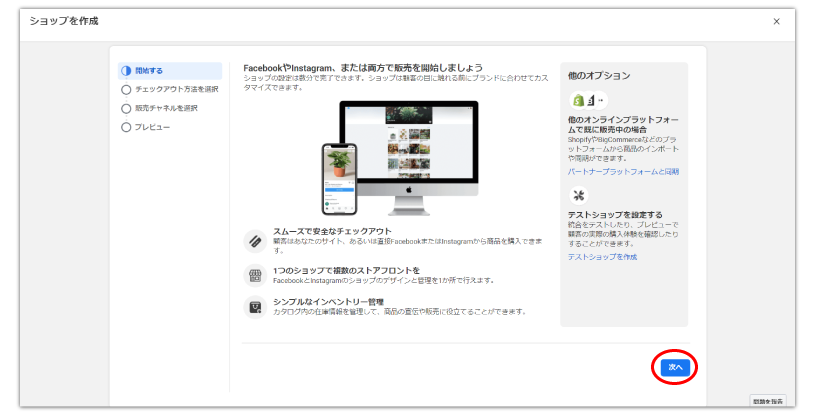820x416 pixels.
Task: Click the 問題を報告 button
Action: (x=768, y=401)
